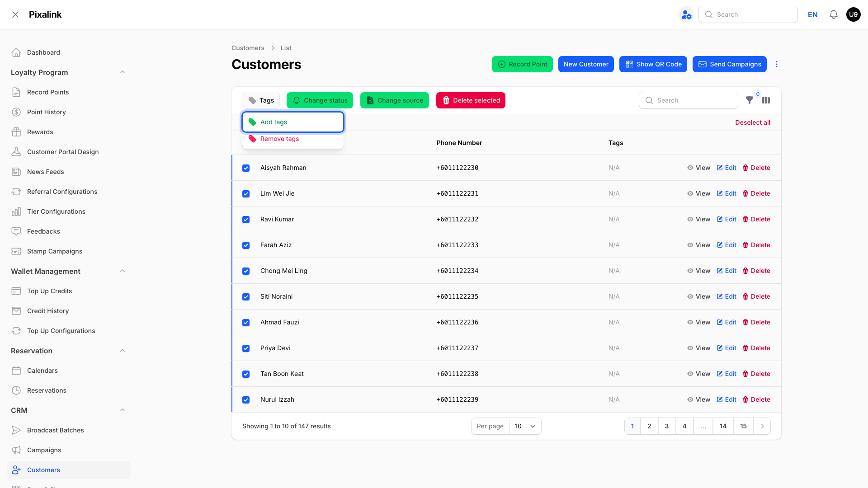
Task: Click Deselect all link
Action: coord(753,122)
